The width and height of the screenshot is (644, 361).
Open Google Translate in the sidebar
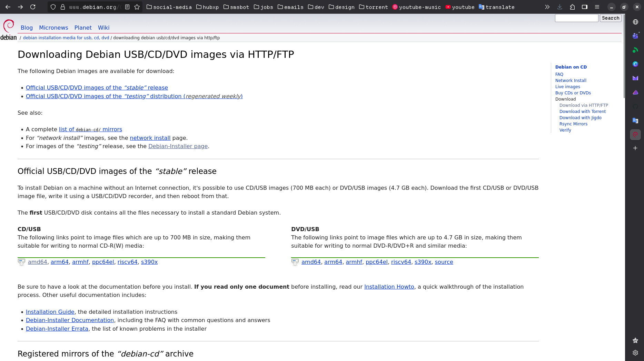[x=635, y=120]
